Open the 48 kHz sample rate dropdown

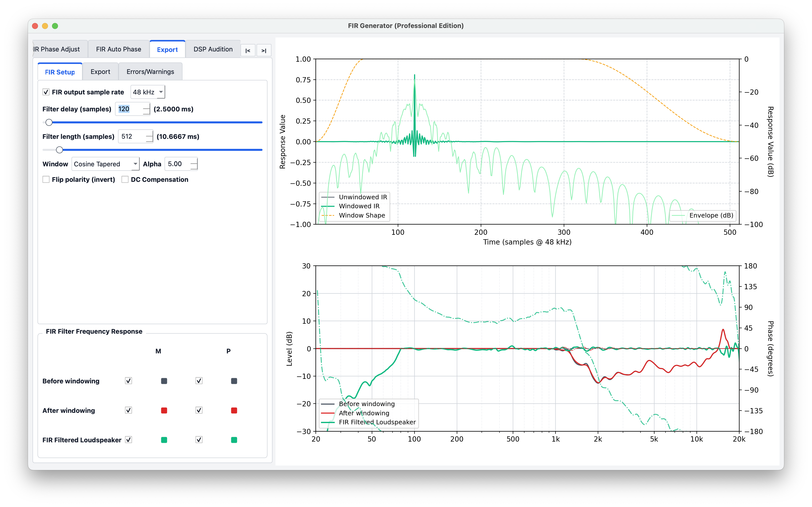click(148, 92)
